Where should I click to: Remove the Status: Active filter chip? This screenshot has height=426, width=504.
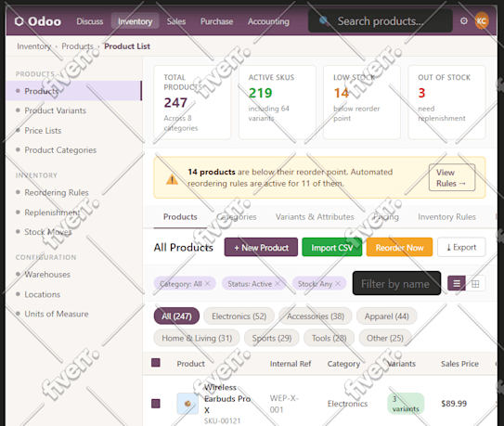point(278,284)
